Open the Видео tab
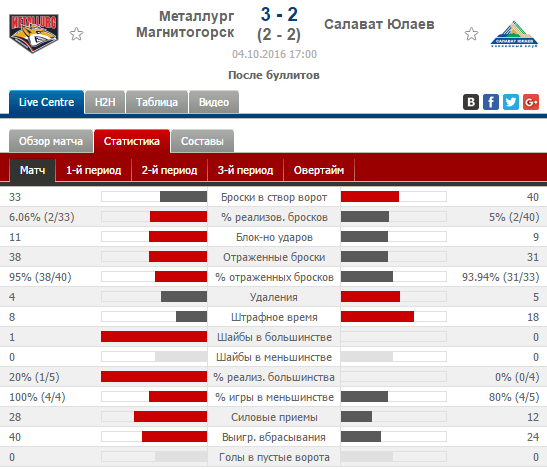The width and height of the screenshot is (547, 469). click(x=214, y=102)
